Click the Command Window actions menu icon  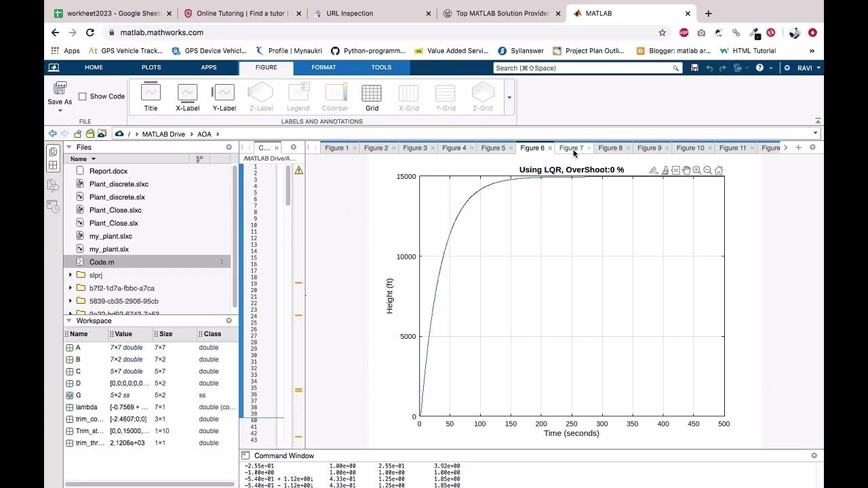coord(814,455)
